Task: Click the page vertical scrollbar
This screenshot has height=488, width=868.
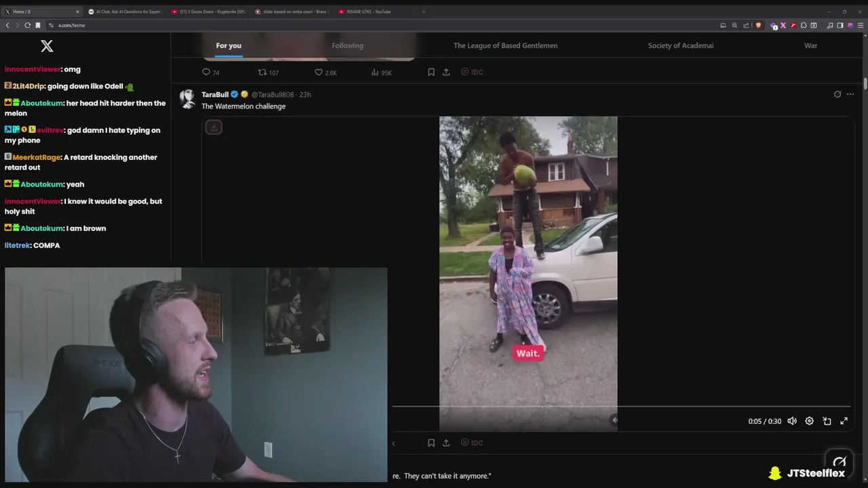Action: pyautogui.click(x=865, y=83)
